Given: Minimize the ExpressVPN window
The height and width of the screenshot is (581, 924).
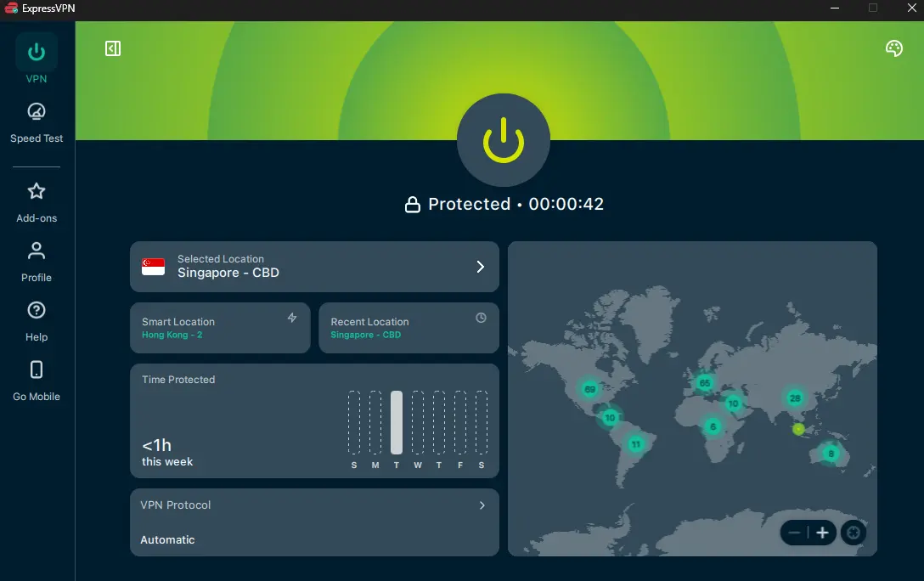Looking at the screenshot, I should [x=835, y=8].
